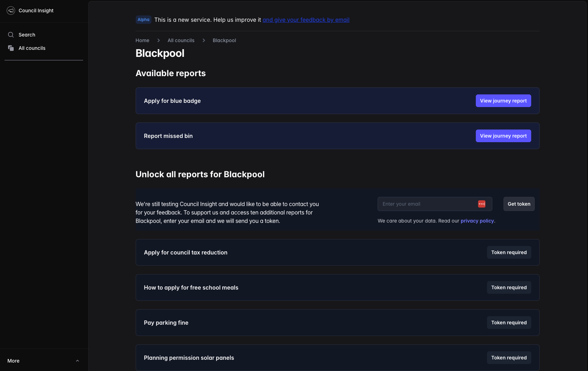
Task: Click the Council Insight logo icon
Action: [11, 11]
